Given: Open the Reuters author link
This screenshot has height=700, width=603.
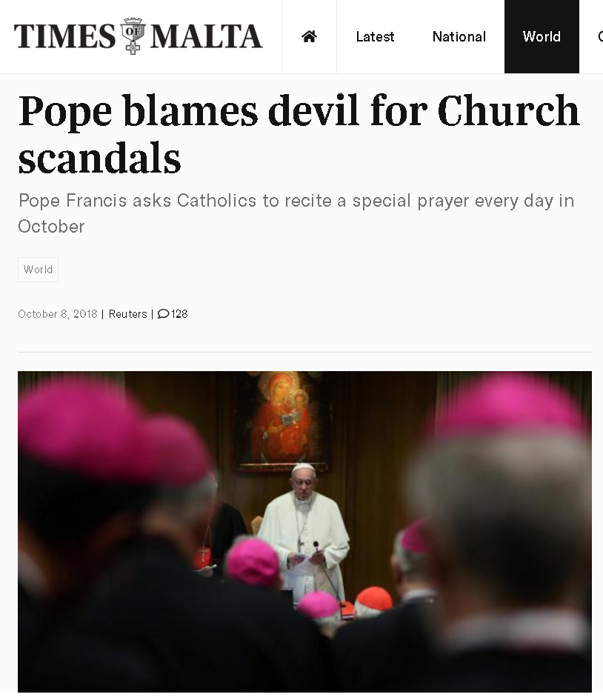Looking at the screenshot, I should click(x=127, y=314).
